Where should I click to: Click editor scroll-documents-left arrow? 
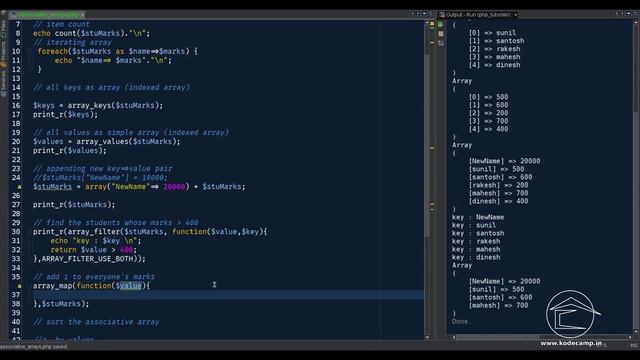[412, 13]
